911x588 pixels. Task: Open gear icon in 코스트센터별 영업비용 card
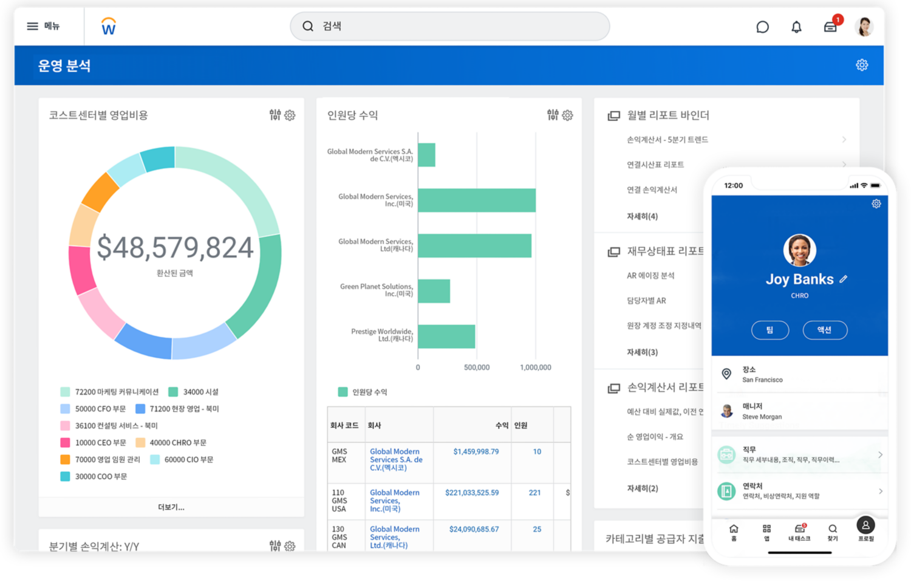coord(290,115)
